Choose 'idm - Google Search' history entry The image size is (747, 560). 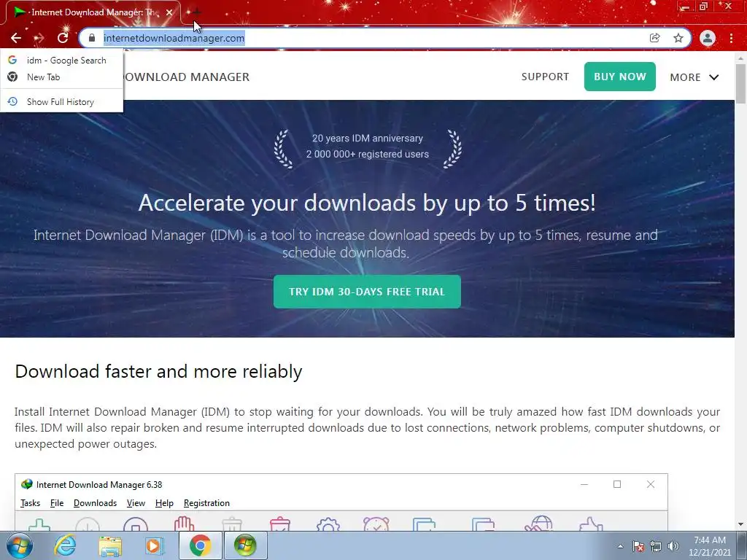[61, 61]
